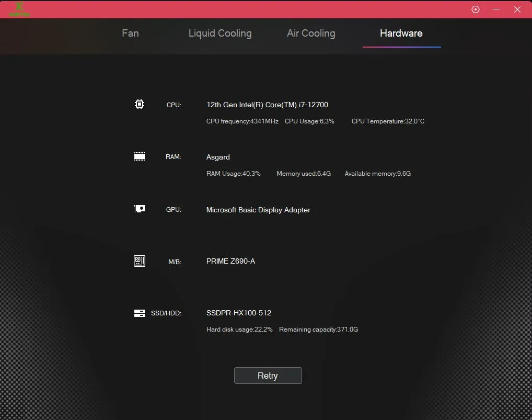Select the Air Cooling tab
Viewport: 532px width, 420px height.
[x=311, y=33]
